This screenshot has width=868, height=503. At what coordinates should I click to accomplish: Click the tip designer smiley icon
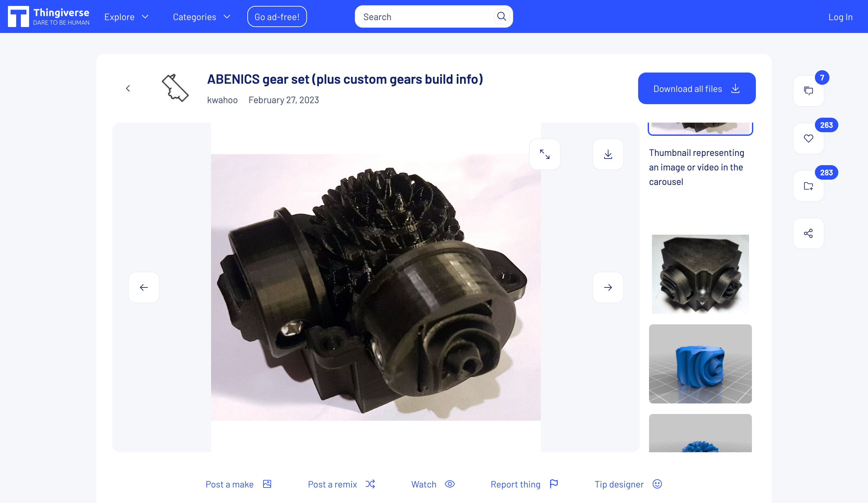pyautogui.click(x=657, y=484)
